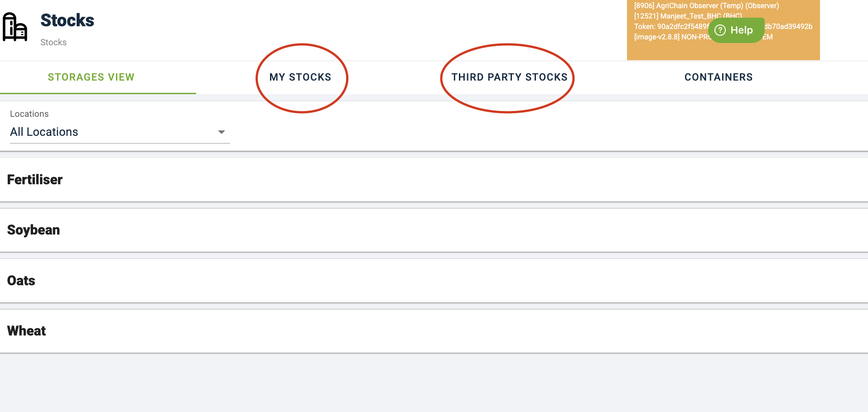868x412 pixels.
Task: Expand the Oats section
Action: pyautogui.click(x=434, y=281)
